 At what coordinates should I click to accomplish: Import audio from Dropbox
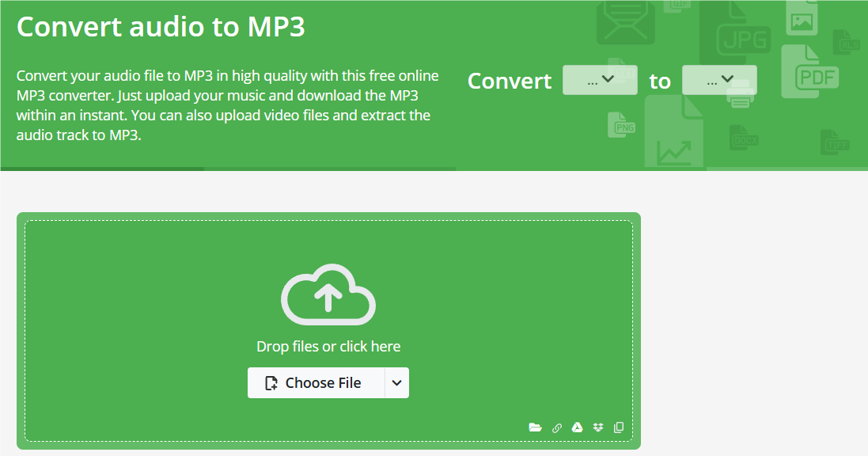[x=597, y=427]
